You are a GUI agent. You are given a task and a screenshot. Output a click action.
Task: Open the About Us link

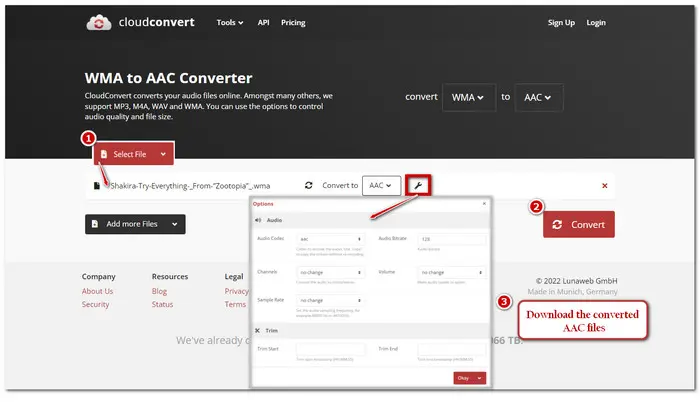pos(97,291)
